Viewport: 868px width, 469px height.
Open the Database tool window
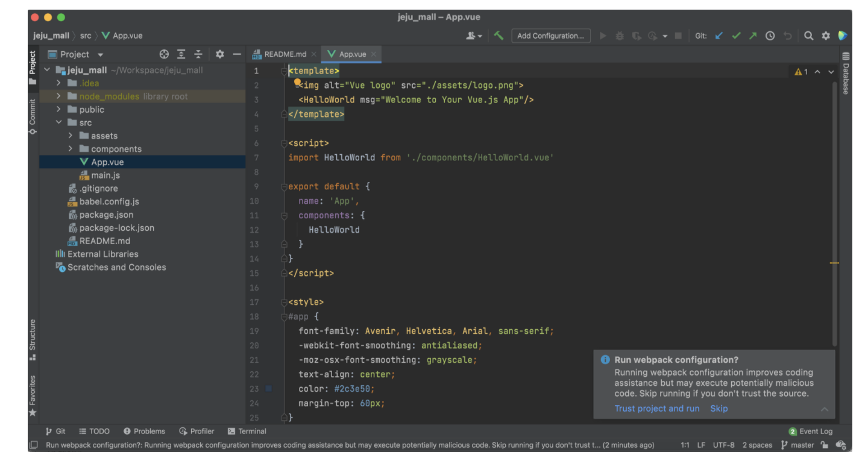point(845,74)
